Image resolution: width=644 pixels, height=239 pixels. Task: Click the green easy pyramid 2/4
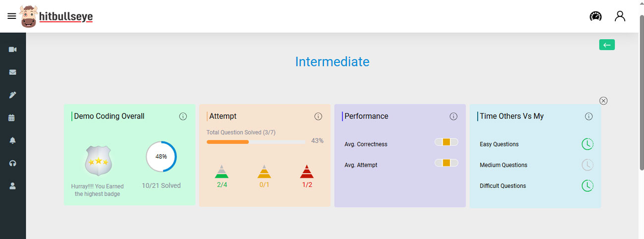pyautogui.click(x=221, y=172)
